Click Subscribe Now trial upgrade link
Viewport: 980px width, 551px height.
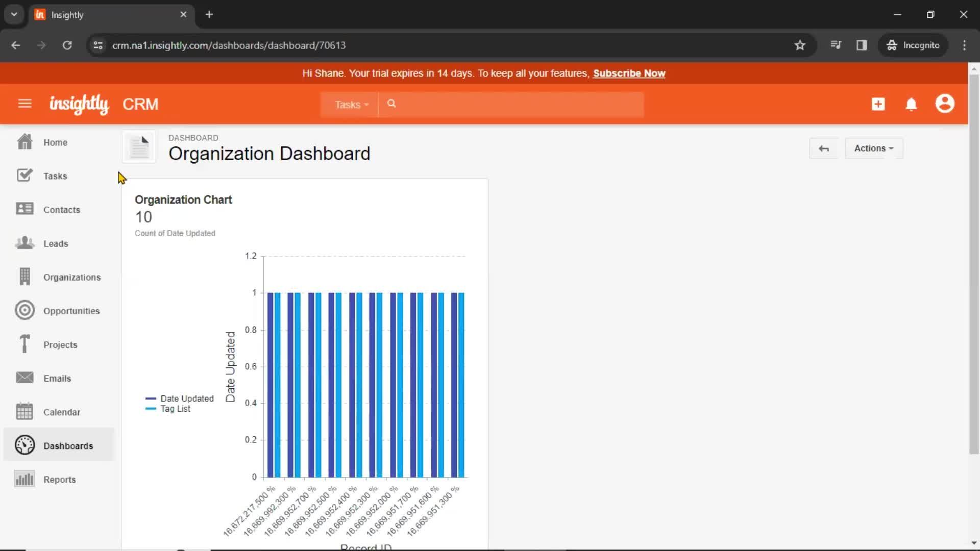[x=629, y=73]
